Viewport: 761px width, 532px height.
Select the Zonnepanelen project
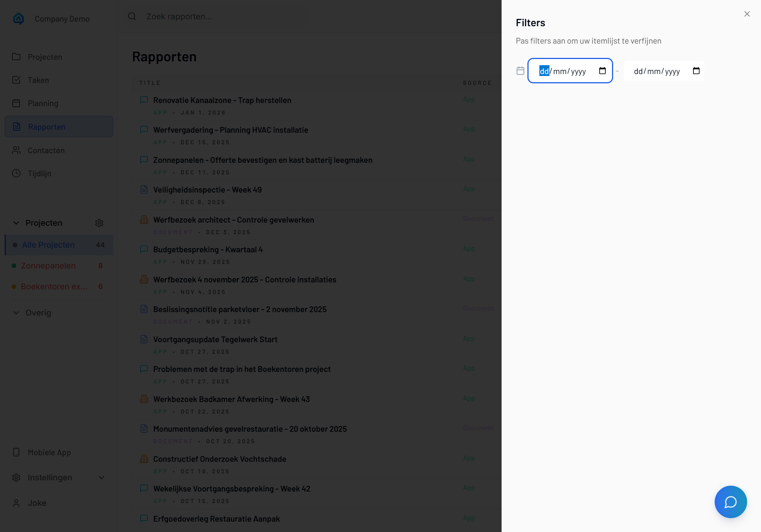(48, 266)
